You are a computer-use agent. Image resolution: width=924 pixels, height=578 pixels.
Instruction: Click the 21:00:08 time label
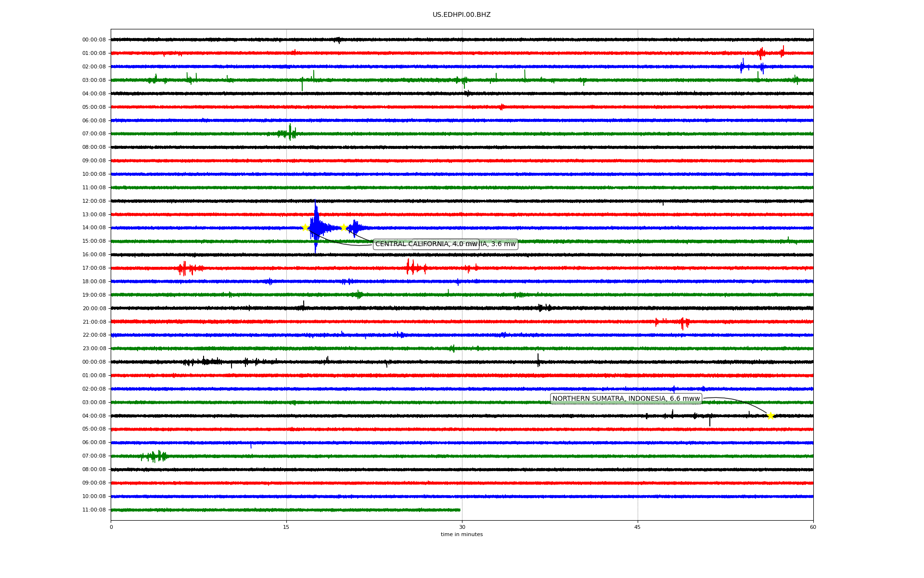pyautogui.click(x=94, y=322)
